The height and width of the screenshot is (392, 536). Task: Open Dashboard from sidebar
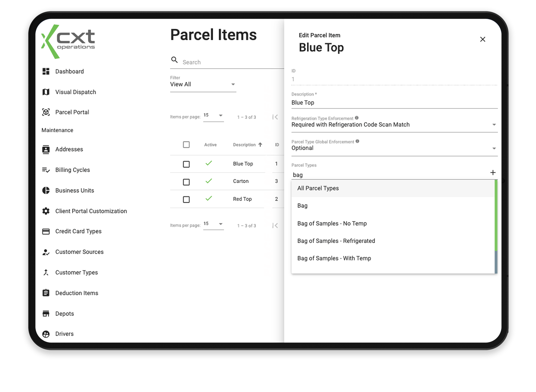69,71
